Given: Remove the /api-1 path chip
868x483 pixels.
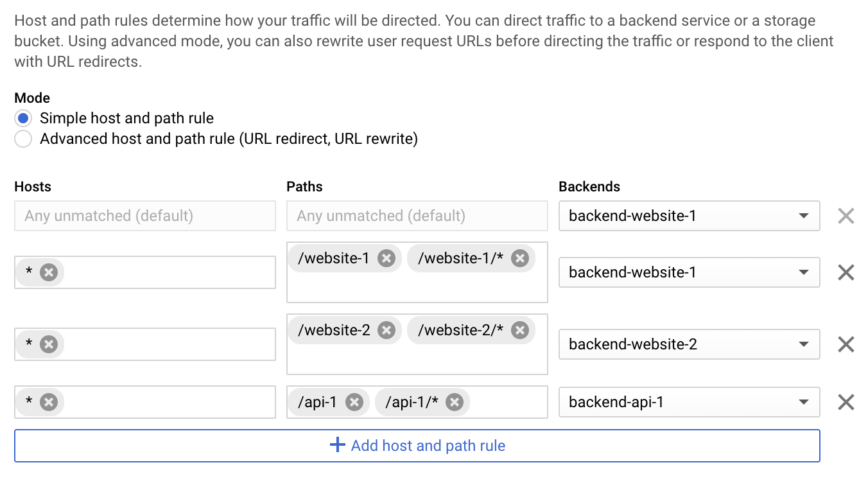Looking at the screenshot, I should pos(354,402).
